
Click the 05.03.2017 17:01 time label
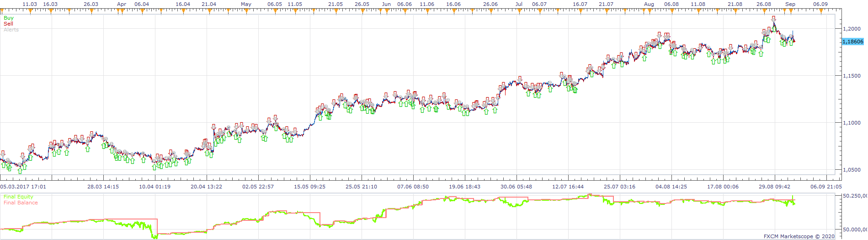point(23,187)
